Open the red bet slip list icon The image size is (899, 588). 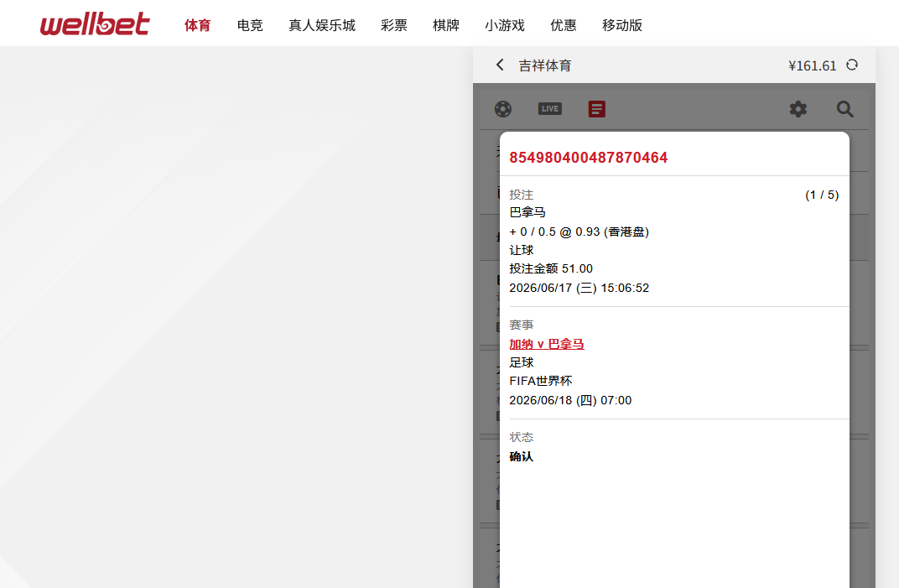[597, 109]
